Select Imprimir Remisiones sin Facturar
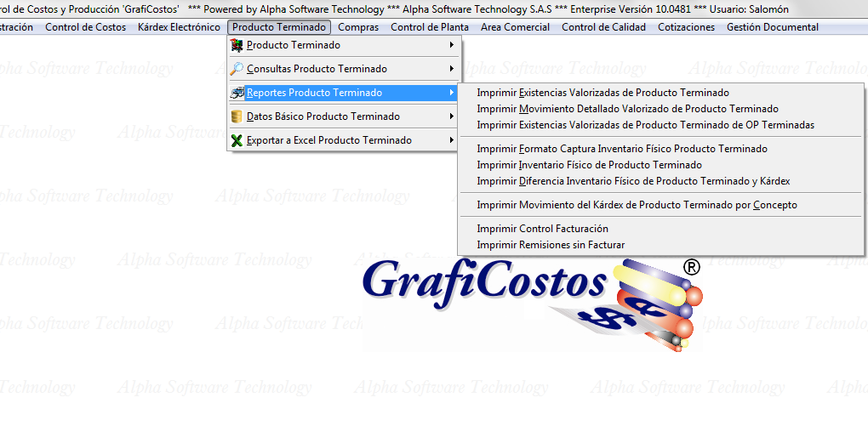Image resolution: width=868 pixels, height=426 pixels. (x=551, y=245)
